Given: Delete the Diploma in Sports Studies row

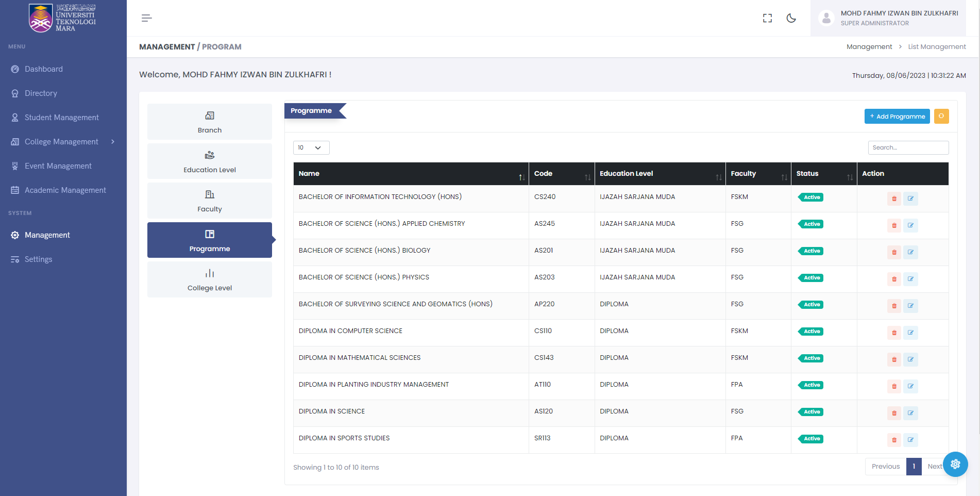Looking at the screenshot, I should click(894, 440).
